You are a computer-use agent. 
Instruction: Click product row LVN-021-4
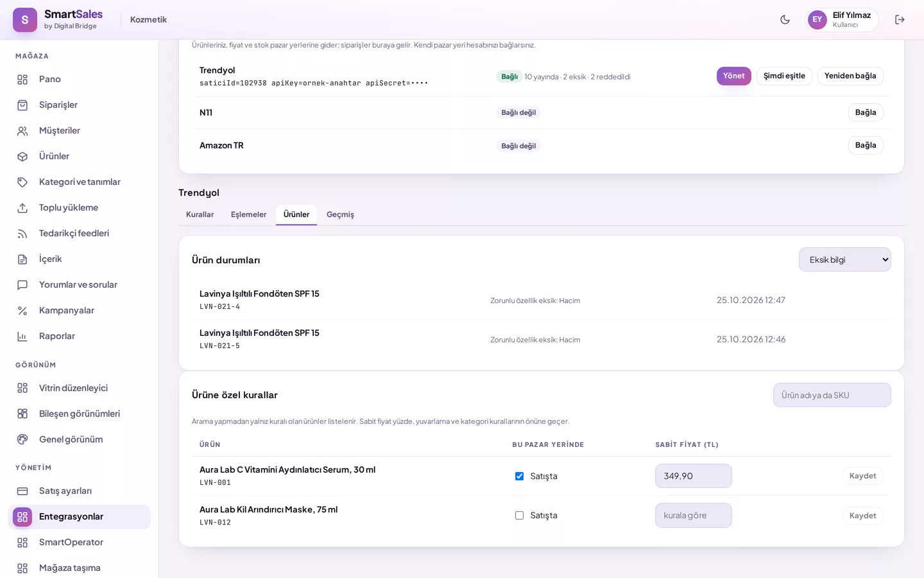click(541, 300)
